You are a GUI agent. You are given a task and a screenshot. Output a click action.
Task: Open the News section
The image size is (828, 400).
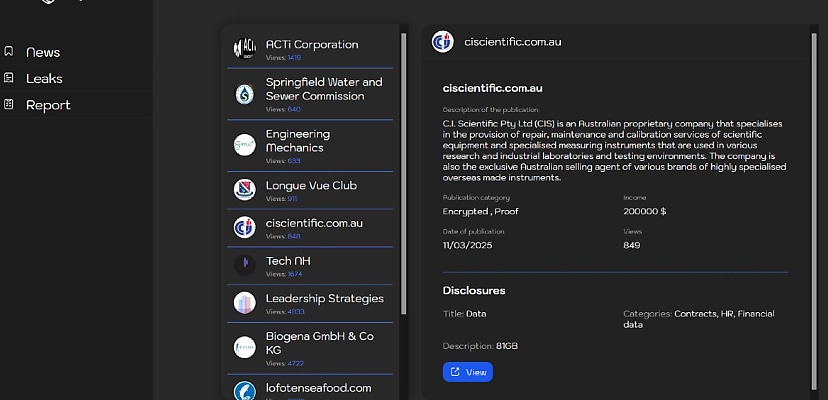coord(42,52)
